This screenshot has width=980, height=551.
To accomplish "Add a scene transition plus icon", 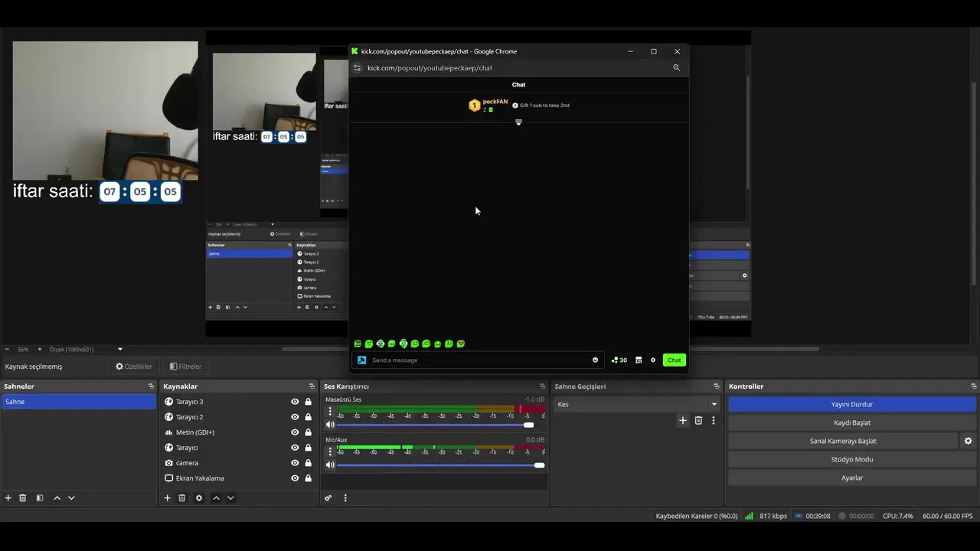I will pos(683,420).
